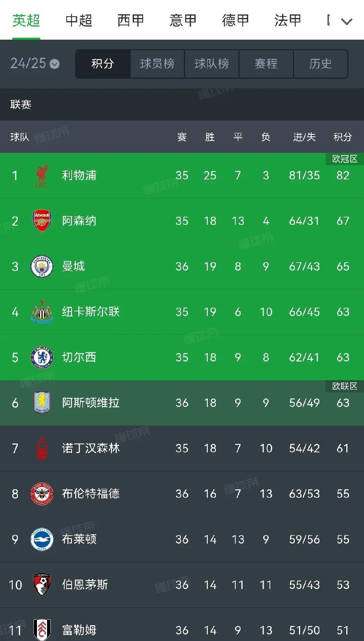Select Brighton seagull club icon
The image size is (364, 641).
pos(42,539)
